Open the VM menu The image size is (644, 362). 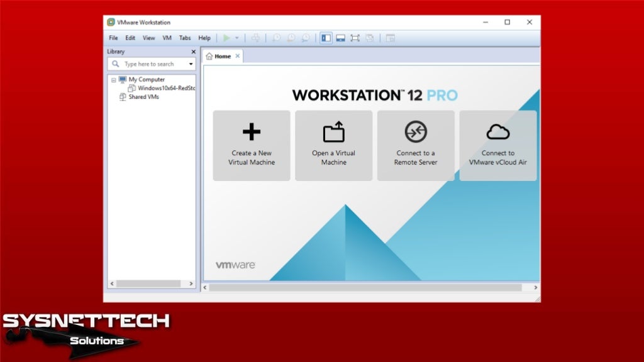click(x=167, y=38)
